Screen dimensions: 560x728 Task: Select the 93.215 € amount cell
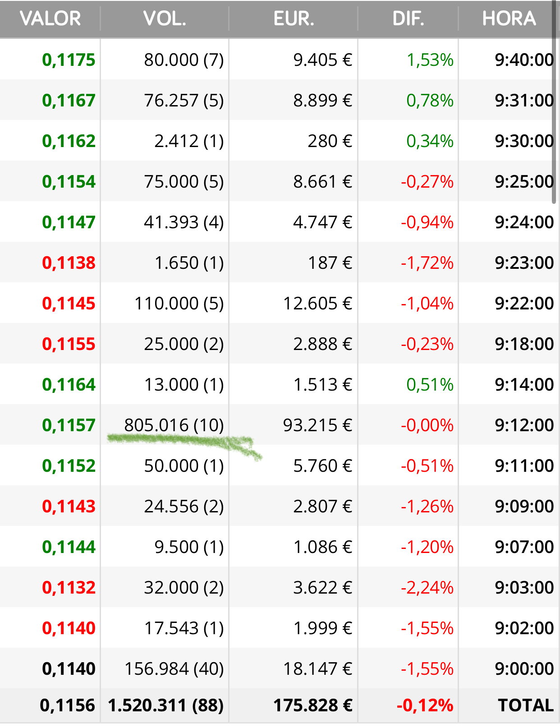pos(317,425)
